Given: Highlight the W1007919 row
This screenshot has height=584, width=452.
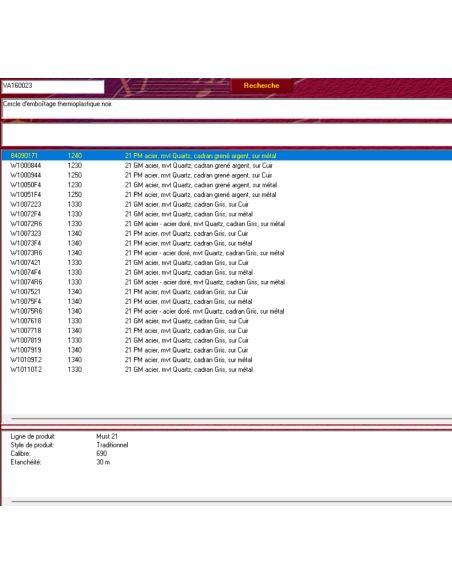Looking at the screenshot, I should pyautogui.click(x=227, y=350).
